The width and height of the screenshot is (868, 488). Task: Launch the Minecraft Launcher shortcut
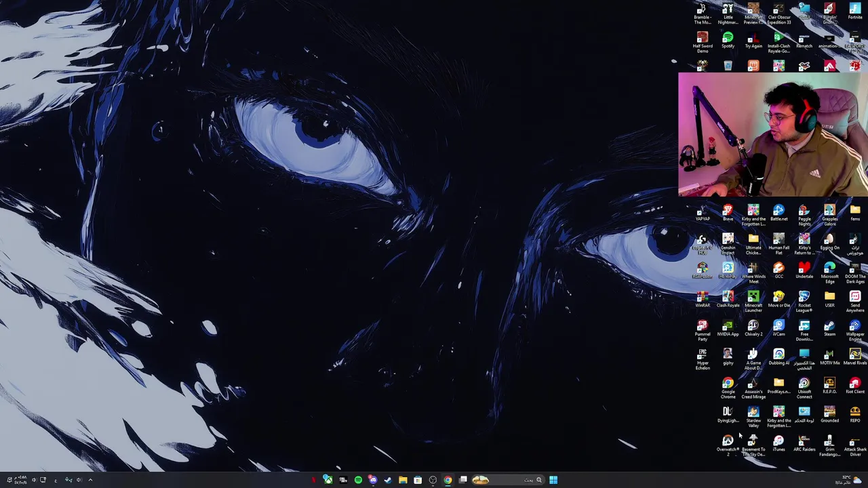[x=753, y=302]
